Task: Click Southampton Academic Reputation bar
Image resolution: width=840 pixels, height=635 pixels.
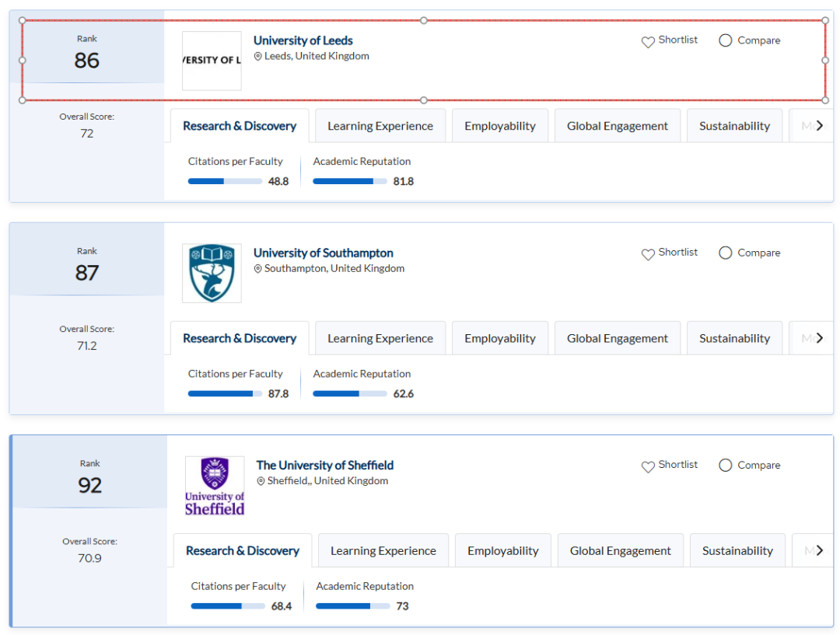Action: pyautogui.click(x=350, y=394)
